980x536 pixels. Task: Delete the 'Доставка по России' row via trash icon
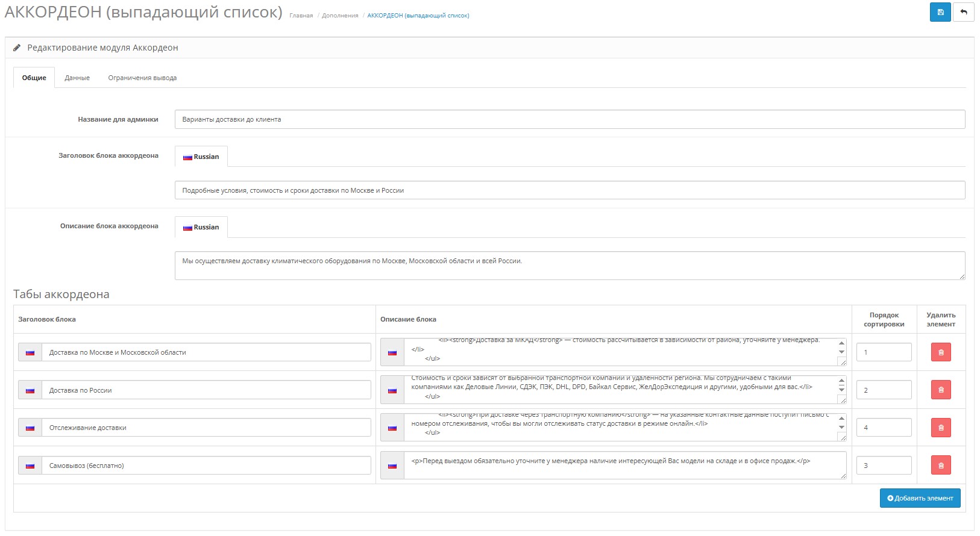coord(941,390)
